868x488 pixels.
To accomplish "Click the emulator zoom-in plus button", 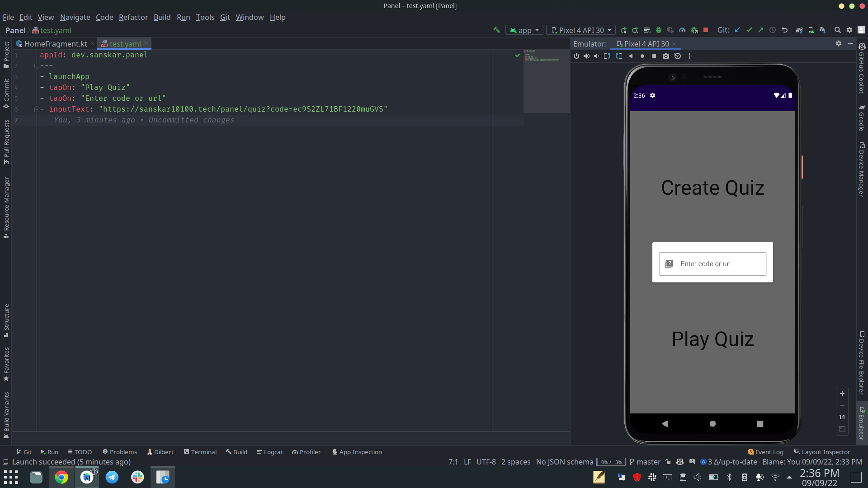I will (x=842, y=394).
